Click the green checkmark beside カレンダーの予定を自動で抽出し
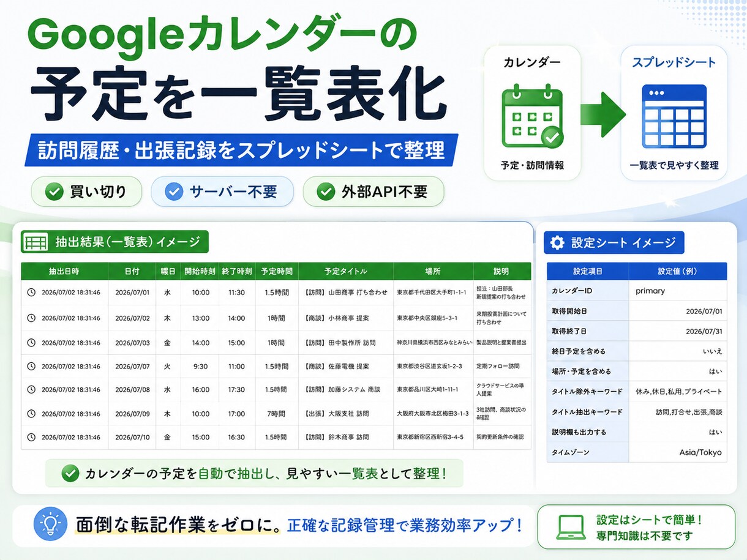The width and height of the screenshot is (747, 560). click(x=70, y=473)
